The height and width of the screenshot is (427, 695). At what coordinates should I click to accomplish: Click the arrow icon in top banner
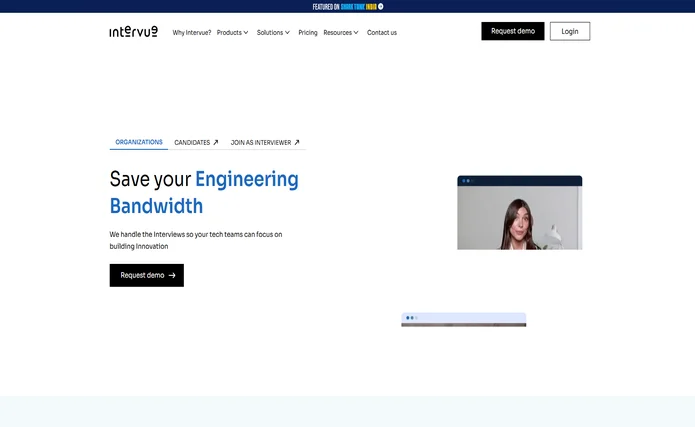[381, 6]
